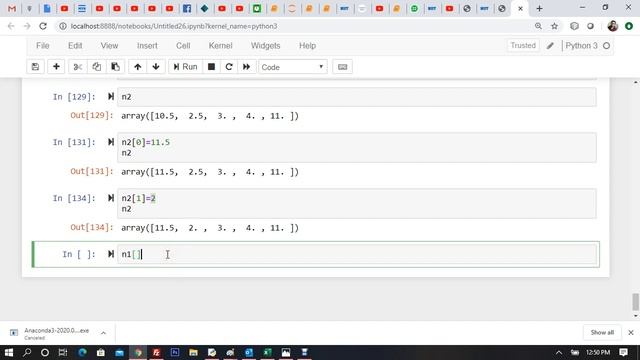Click the Trusted notebook button

(523, 45)
